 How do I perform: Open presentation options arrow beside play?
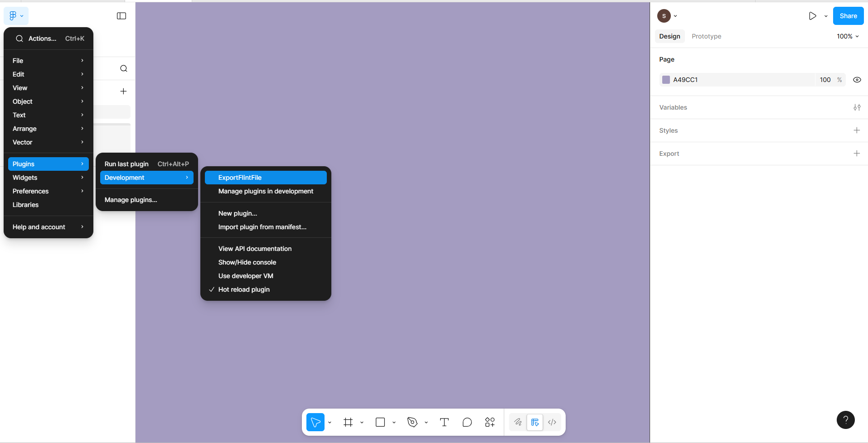coord(826,16)
